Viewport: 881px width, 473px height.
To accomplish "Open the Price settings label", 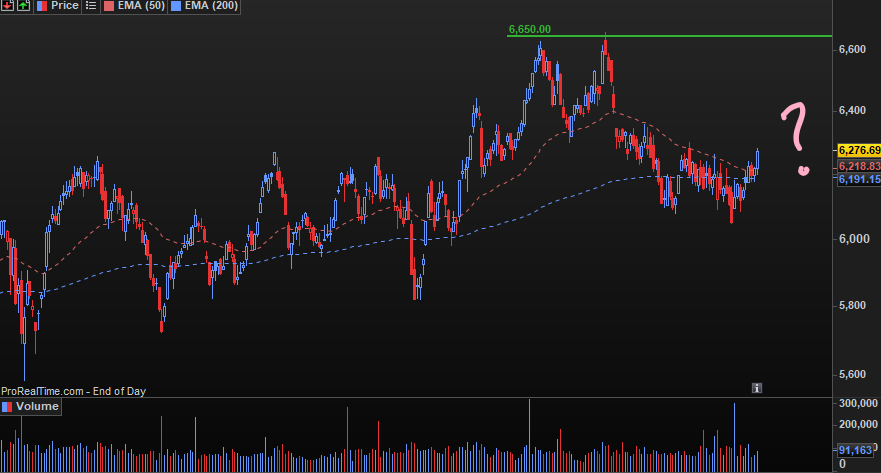I will (x=65, y=6).
